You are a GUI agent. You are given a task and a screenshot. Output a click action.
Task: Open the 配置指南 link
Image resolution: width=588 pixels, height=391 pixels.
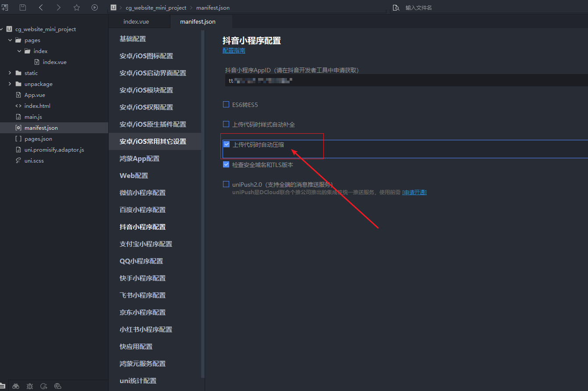coord(234,50)
